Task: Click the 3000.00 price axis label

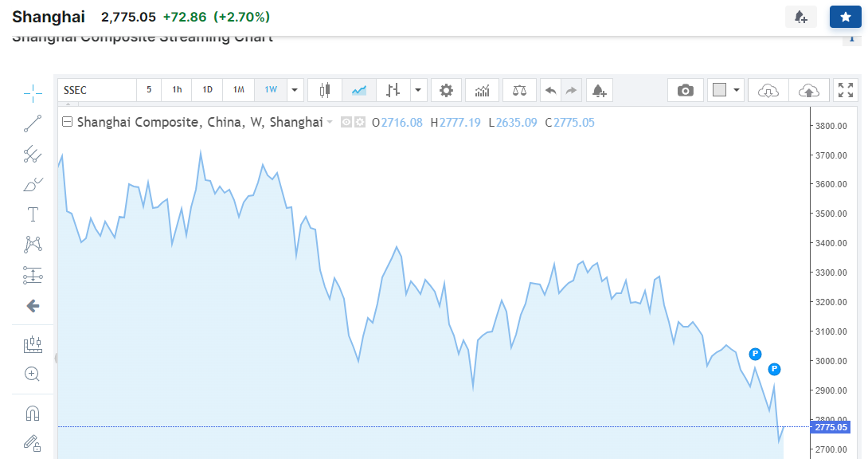Action: pyautogui.click(x=831, y=361)
